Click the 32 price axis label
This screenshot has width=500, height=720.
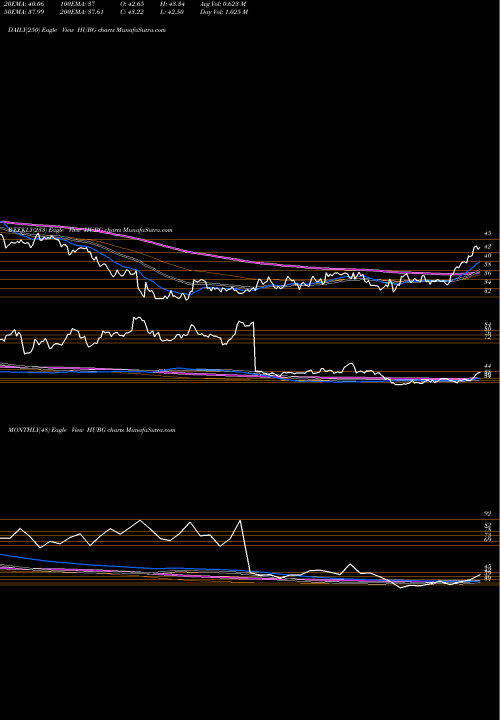(x=488, y=291)
